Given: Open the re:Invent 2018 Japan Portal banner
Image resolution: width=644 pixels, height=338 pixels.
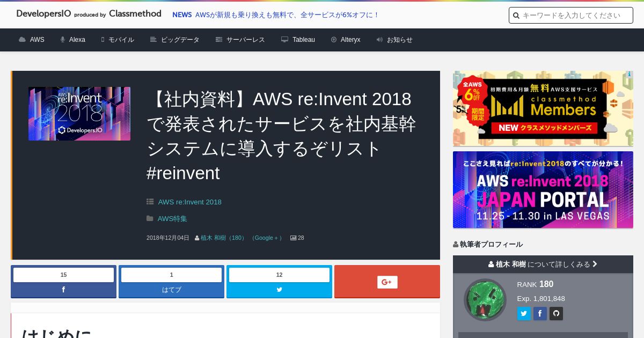Looking at the screenshot, I should pyautogui.click(x=543, y=190).
